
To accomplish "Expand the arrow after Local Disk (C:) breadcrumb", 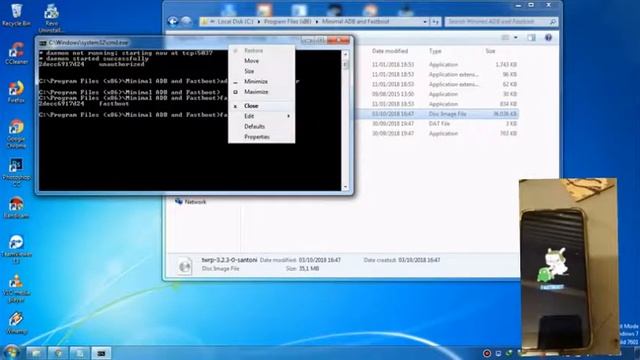I will [x=258, y=22].
